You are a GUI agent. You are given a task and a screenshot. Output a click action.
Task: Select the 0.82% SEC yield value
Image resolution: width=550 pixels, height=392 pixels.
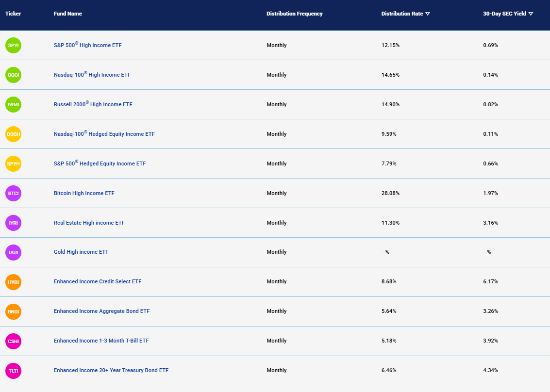point(490,104)
